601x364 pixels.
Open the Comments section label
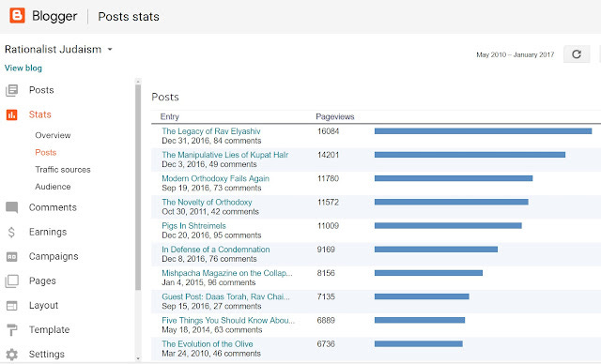(x=53, y=207)
